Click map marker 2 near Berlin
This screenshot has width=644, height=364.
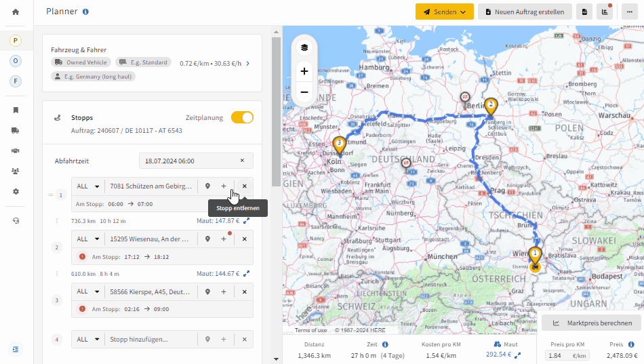point(490,106)
